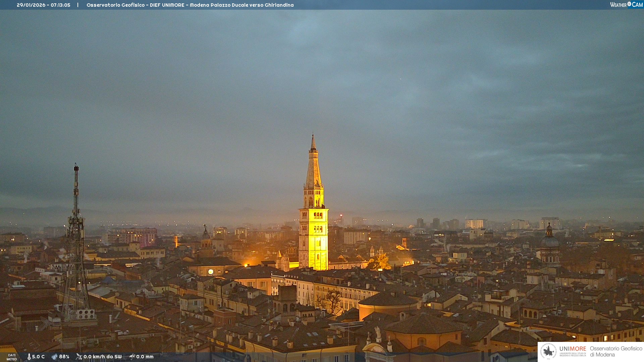644x362 pixels.
Task: Click the round glowing light on rooftop
Action: [x=211, y=272]
